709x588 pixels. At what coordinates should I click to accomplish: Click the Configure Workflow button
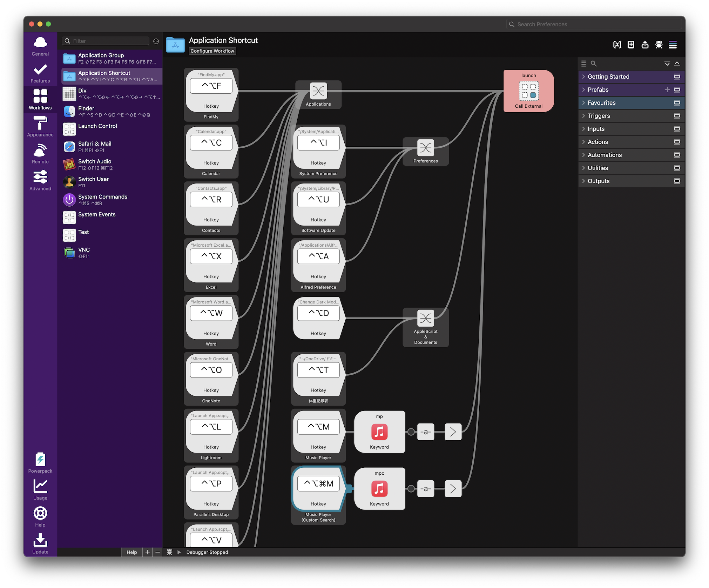212,51
